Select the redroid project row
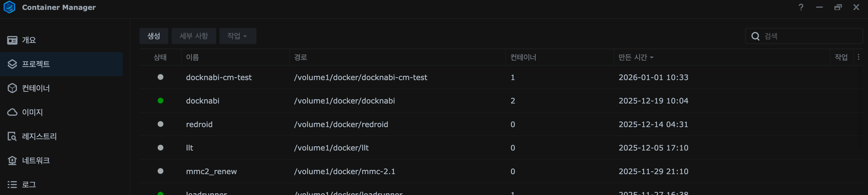The image size is (868, 195). 199,124
